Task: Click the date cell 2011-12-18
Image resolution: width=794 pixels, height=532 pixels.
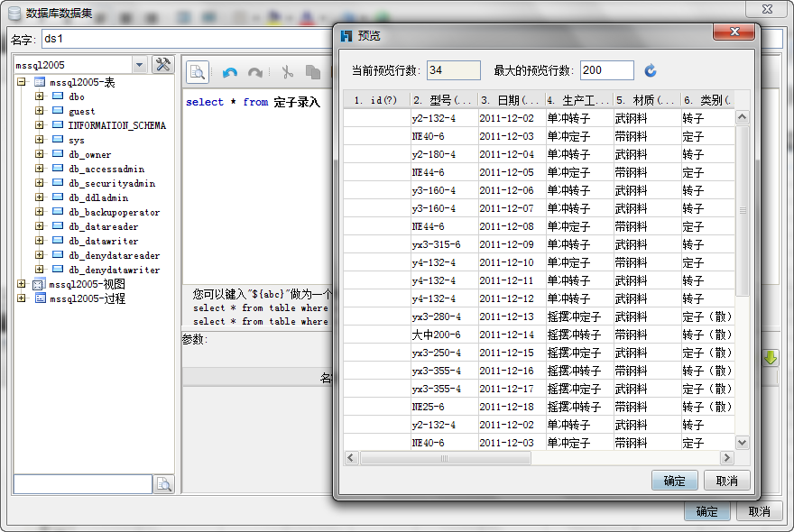Action: pos(512,407)
